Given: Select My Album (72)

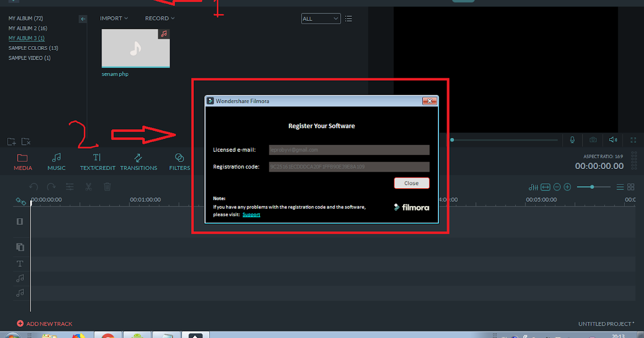Looking at the screenshot, I should (26, 18).
